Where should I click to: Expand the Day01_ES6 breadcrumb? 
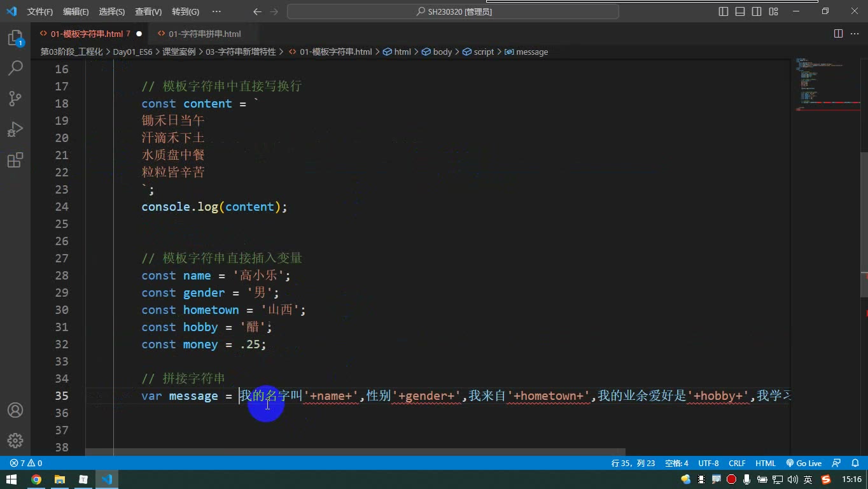133,52
